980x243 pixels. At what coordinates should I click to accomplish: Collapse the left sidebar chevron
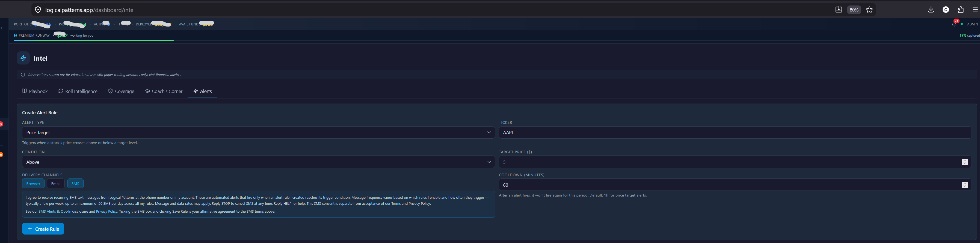2,28
